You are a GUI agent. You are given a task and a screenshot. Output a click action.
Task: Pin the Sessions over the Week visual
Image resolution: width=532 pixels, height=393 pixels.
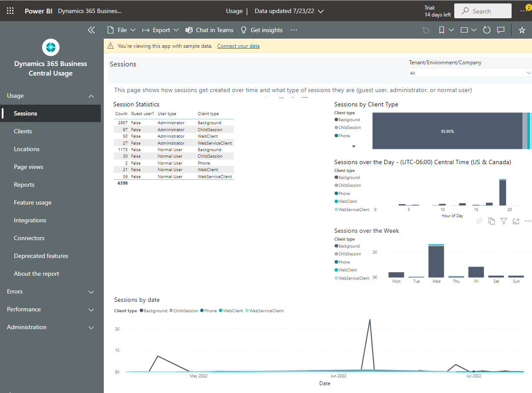(x=479, y=221)
